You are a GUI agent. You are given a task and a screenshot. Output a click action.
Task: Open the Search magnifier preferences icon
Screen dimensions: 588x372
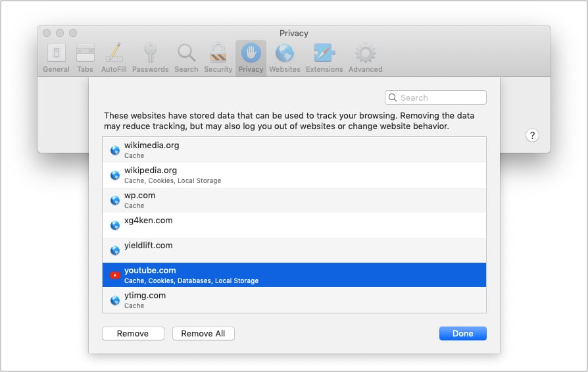(186, 53)
